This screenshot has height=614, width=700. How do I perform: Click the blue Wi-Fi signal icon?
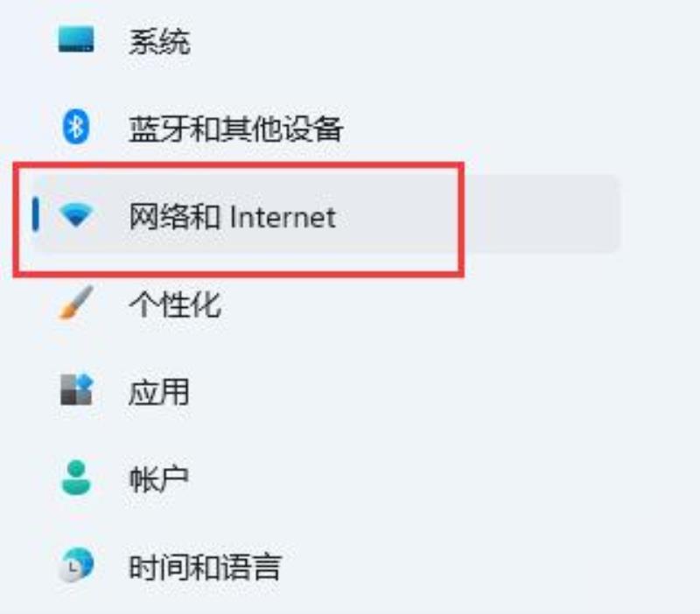[x=76, y=214]
